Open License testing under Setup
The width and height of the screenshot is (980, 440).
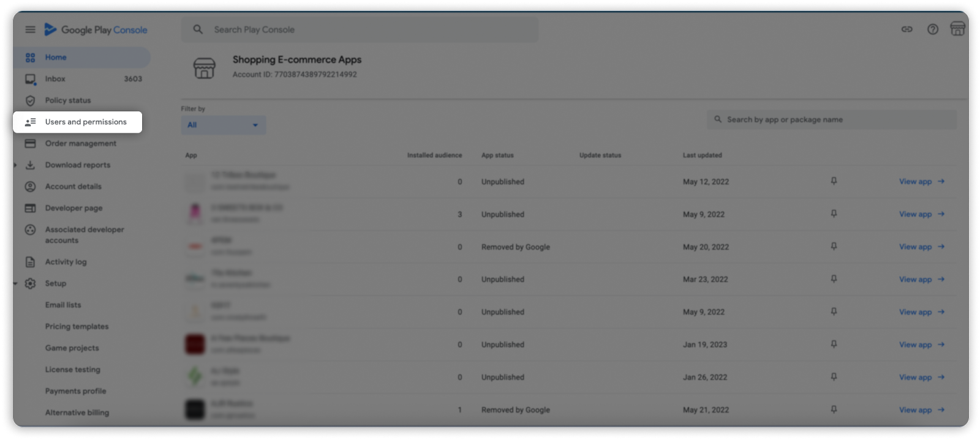(x=72, y=370)
